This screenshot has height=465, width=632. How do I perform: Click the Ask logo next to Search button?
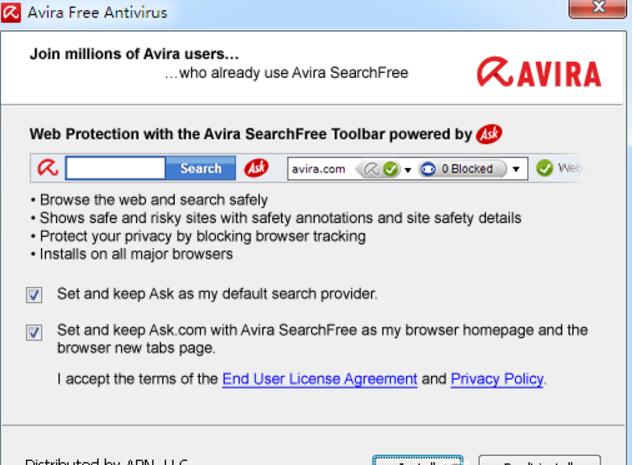257,169
